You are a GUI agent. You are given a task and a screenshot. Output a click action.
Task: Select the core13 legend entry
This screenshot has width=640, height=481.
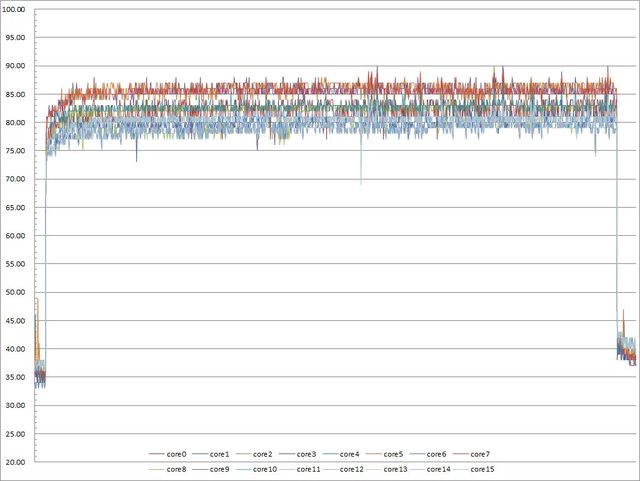tap(395, 469)
